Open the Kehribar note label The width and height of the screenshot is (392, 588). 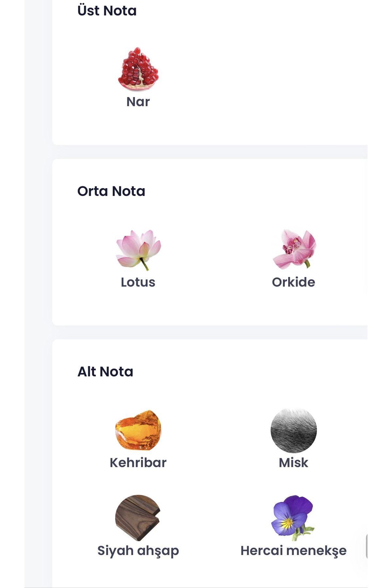click(x=138, y=463)
